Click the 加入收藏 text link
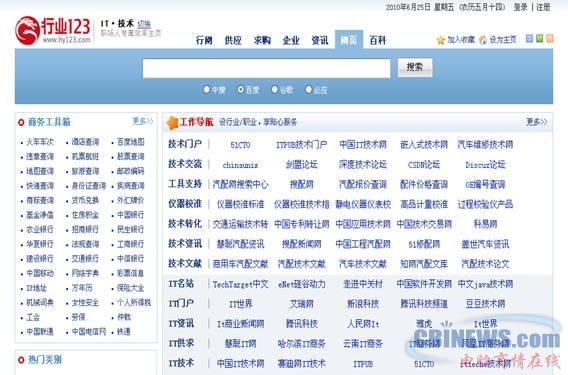 click(x=461, y=40)
